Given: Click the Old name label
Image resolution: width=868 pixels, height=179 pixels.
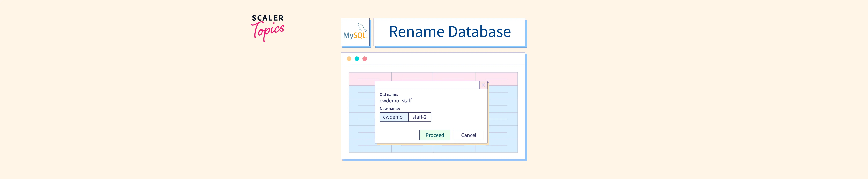Looking at the screenshot, I should coord(389,95).
